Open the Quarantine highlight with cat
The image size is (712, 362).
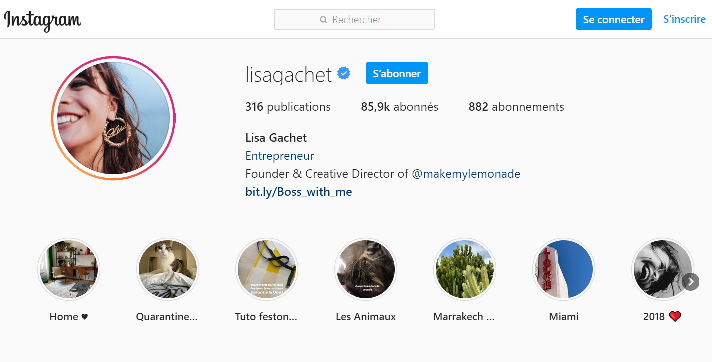[x=168, y=269]
